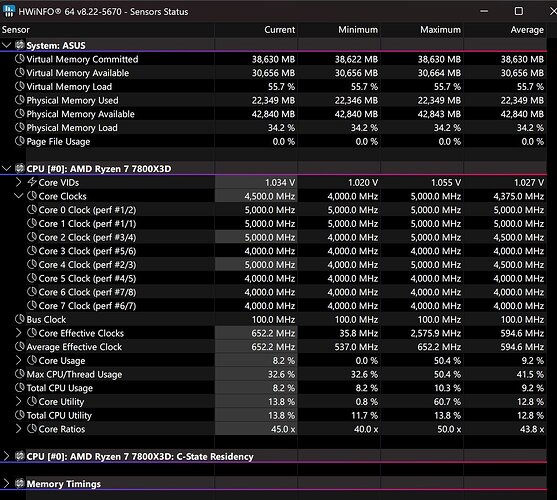This screenshot has width=557, height=500.
Task: Click the Physical Memory Used current value 22,349 MB
Action: 274,100
